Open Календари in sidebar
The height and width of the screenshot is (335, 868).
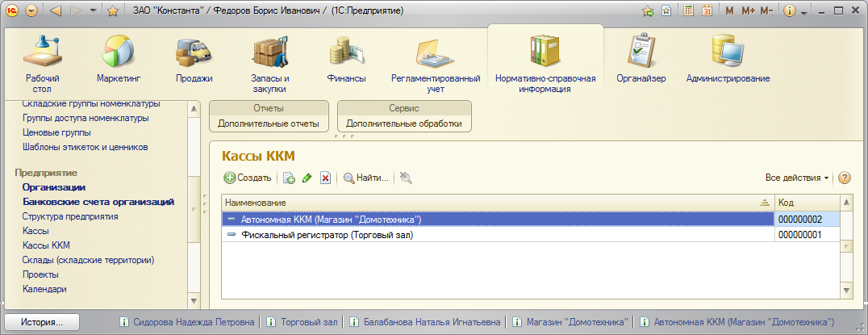(45, 288)
